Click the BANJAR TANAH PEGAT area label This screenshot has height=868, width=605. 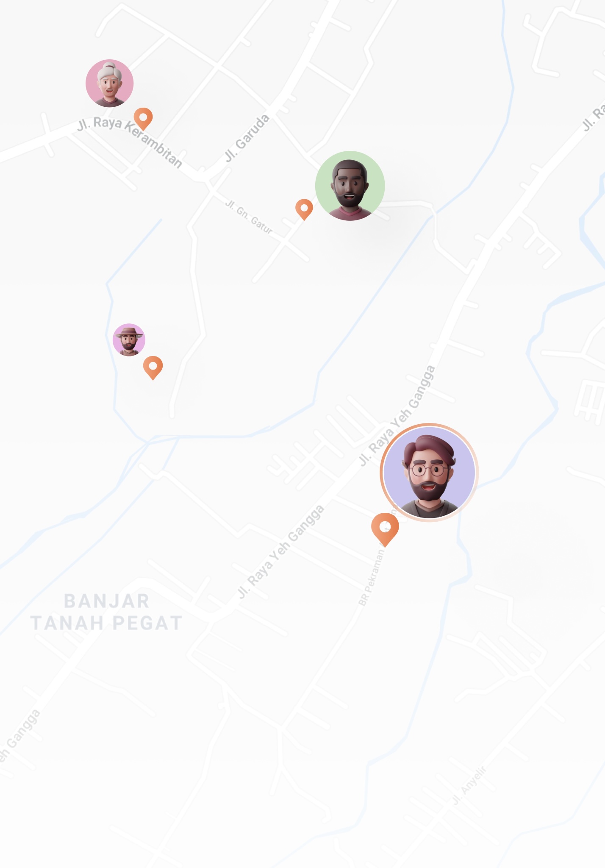106,612
